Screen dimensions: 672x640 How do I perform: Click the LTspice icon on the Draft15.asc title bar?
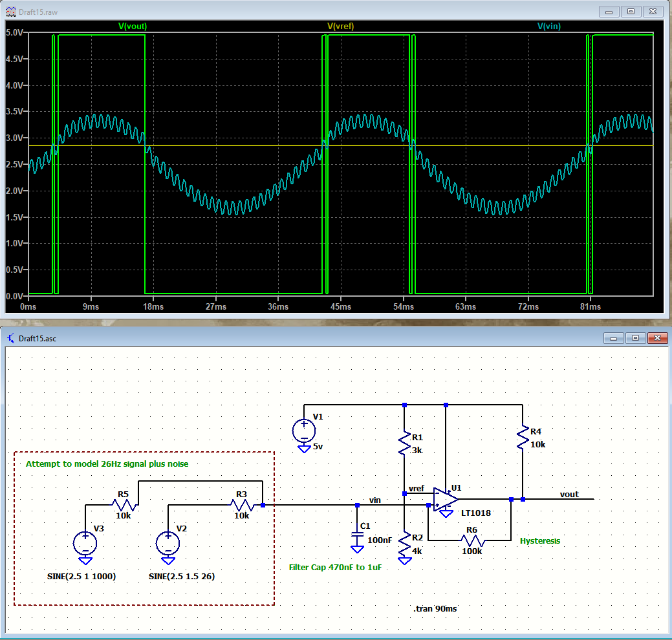click(x=9, y=337)
